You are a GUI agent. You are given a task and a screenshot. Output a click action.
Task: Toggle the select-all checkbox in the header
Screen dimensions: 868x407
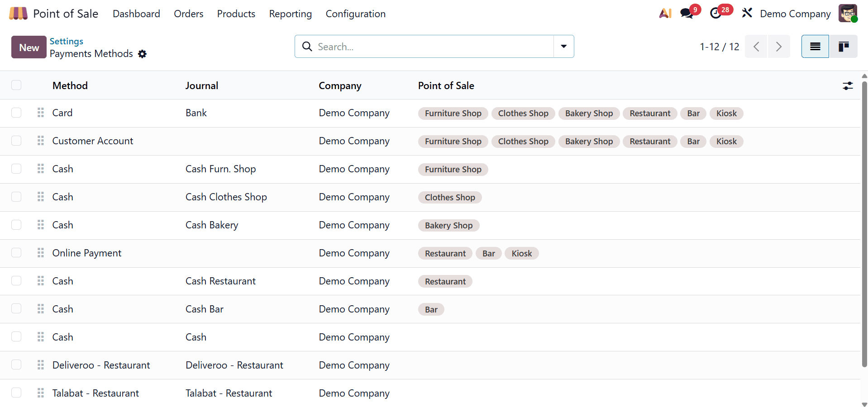pyautogui.click(x=16, y=85)
